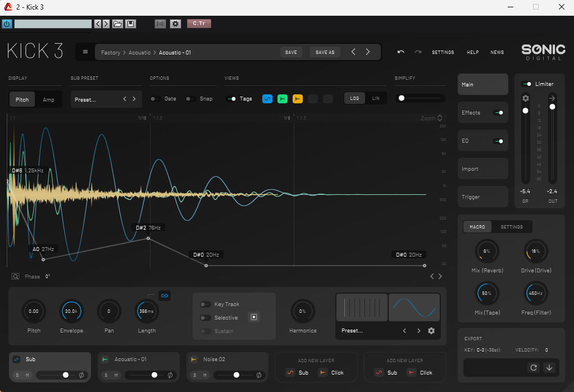Image resolution: width=574 pixels, height=392 pixels.
Task: Enable the Gate option toggle
Action: tap(155, 99)
